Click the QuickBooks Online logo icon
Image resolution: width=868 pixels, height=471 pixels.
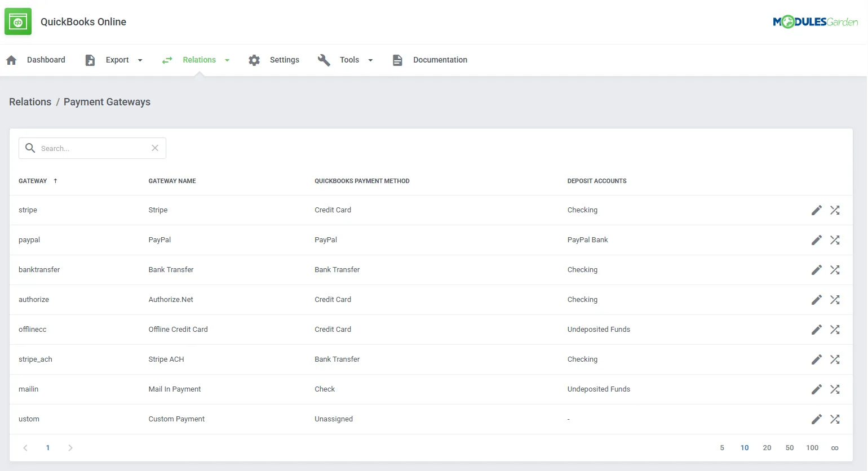point(18,22)
